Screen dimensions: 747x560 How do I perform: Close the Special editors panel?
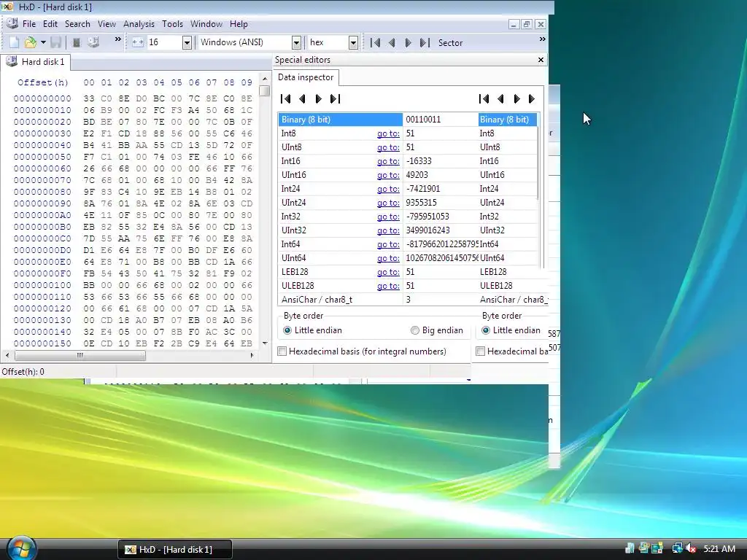coord(541,60)
